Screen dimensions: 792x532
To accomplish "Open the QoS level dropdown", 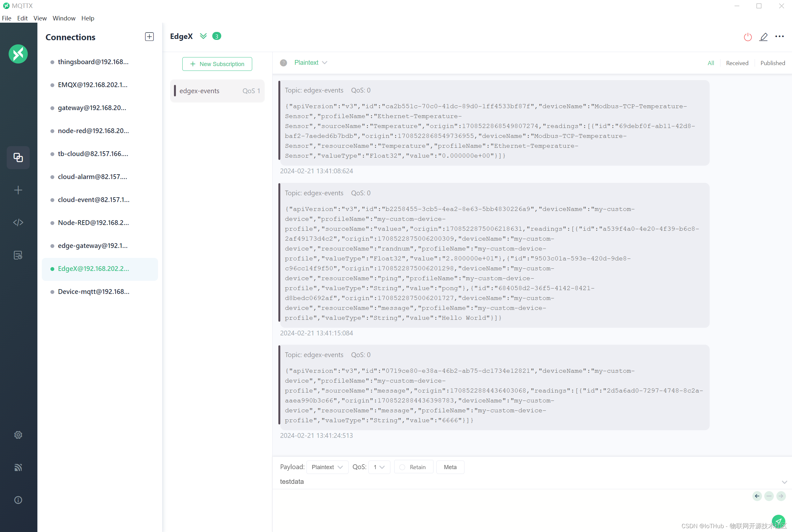I will [379, 467].
